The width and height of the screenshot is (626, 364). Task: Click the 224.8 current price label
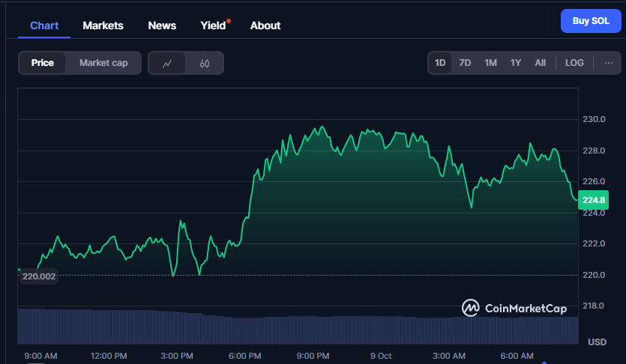pos(593,200)
